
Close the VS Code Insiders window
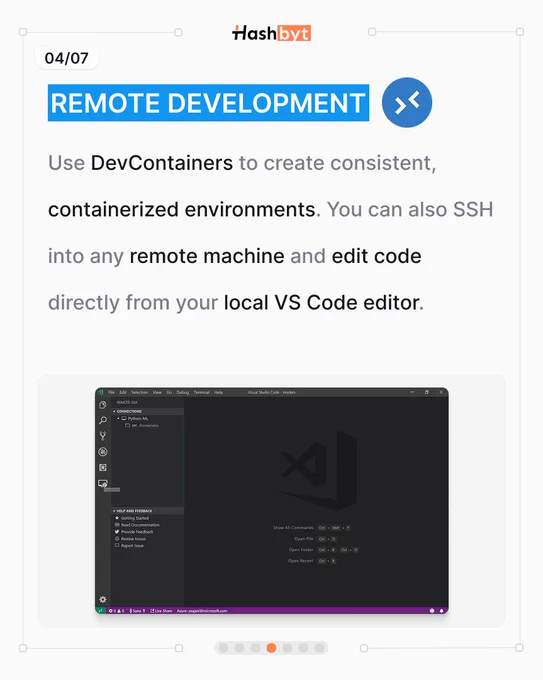pos(441,392)
